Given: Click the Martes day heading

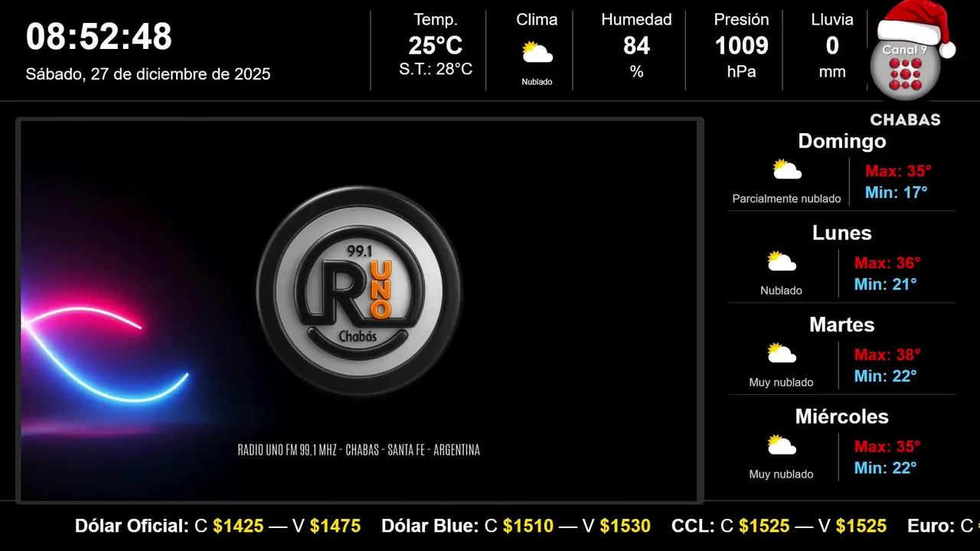Looking at the screenshot, I should coord(842,324).
